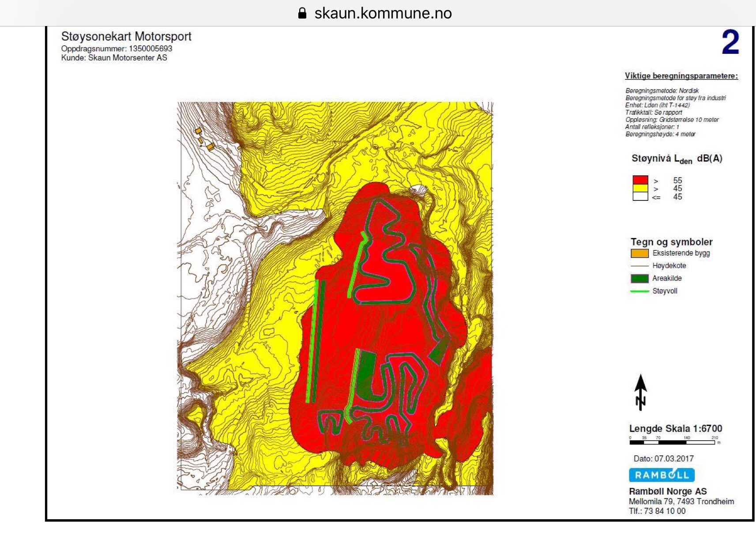The height and width of the screenshot is (536, 756).
Task: Click the phone number 73 84 10 00
Action: [x=665, y=511]
